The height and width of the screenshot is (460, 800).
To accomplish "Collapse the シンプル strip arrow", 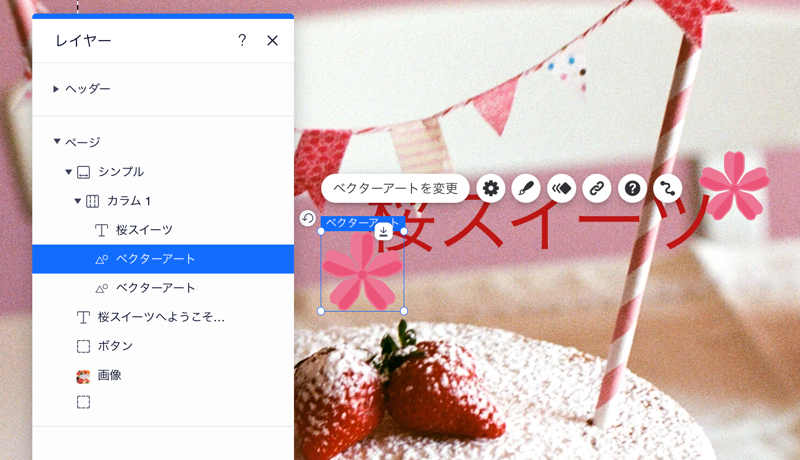I will click(68, 172).
